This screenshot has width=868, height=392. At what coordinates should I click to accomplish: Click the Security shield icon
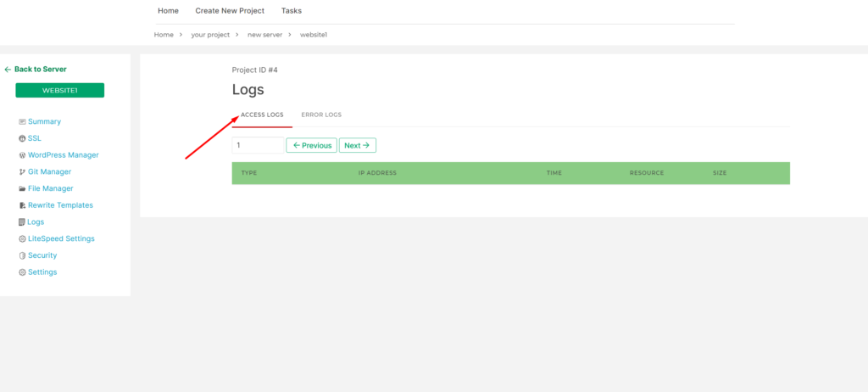coord(22,255)
